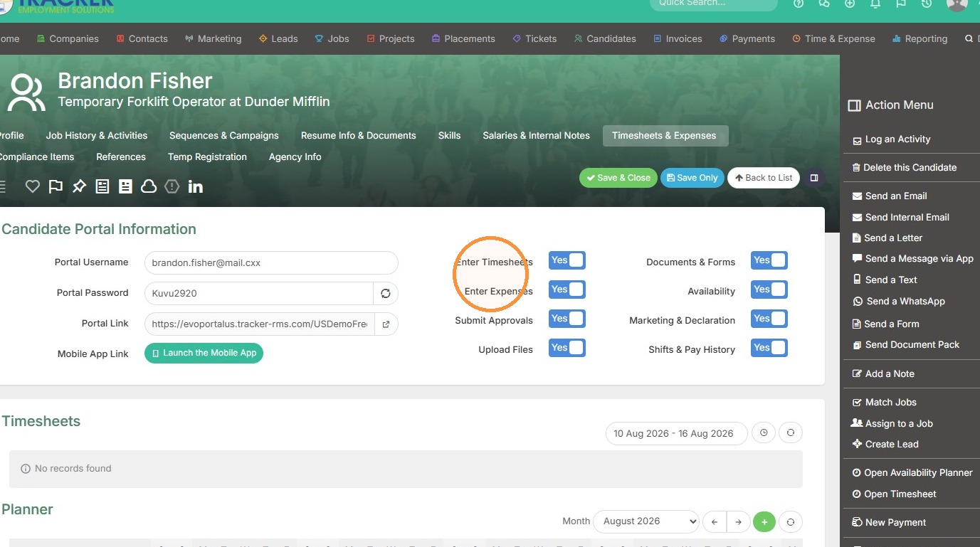The height and width of the screenshot is (547, 980).
Task: Click the heart favorite icon
Action: 32,186
